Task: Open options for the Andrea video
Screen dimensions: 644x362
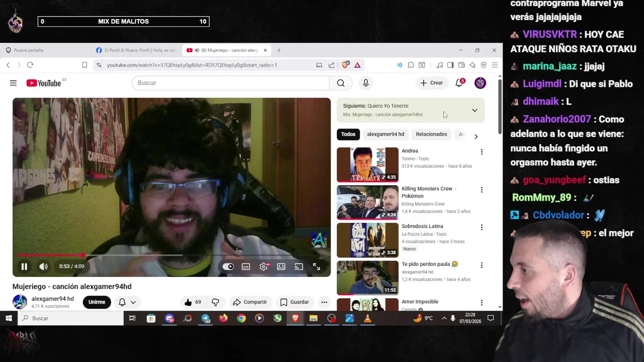Action: pos(481,152)
